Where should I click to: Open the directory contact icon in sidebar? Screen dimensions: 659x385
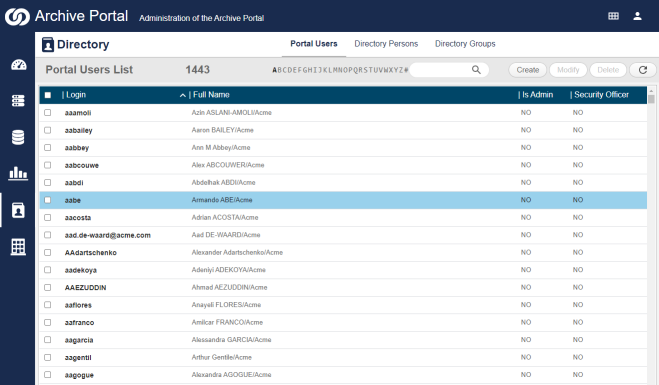(x=18, y=210)
